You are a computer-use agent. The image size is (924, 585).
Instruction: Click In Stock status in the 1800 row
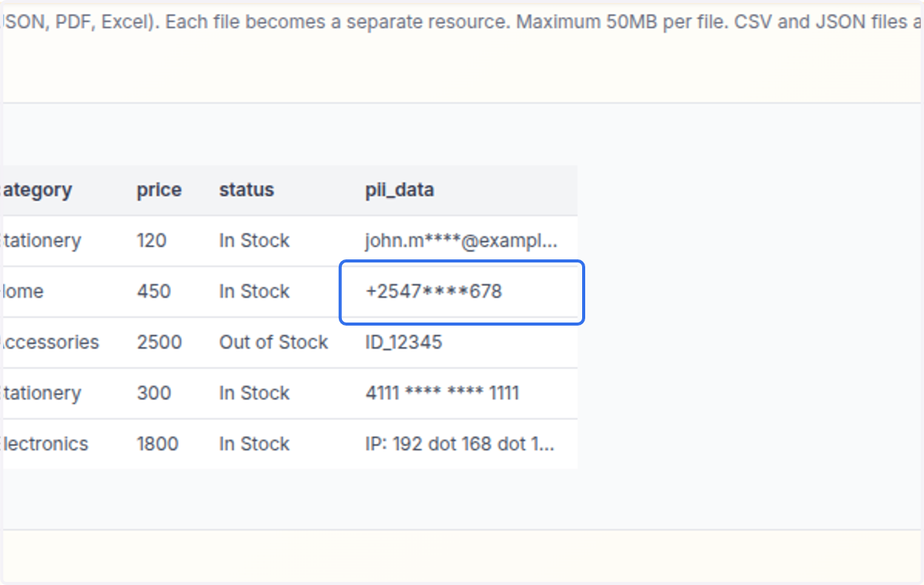(x=254, y=444)
